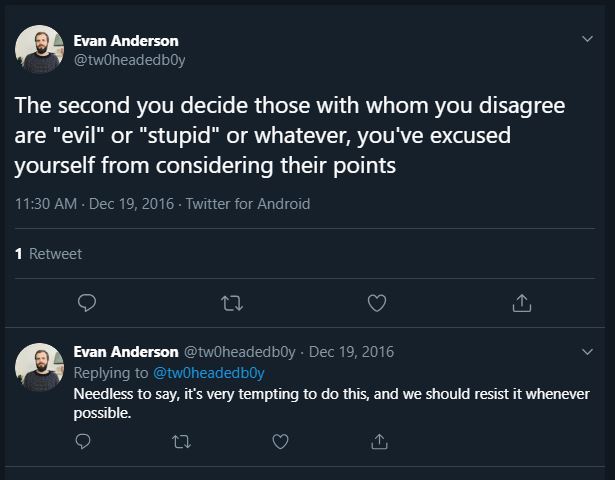Share the follow-up tweet
This screenshot has height=480, width=615.
tap(379, 440)
